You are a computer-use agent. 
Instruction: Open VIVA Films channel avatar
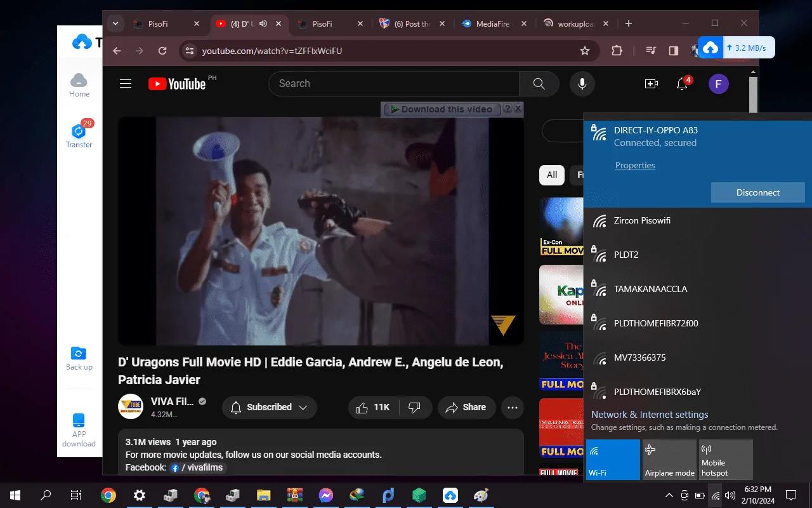pyautogui.click(x=131, y=407)
